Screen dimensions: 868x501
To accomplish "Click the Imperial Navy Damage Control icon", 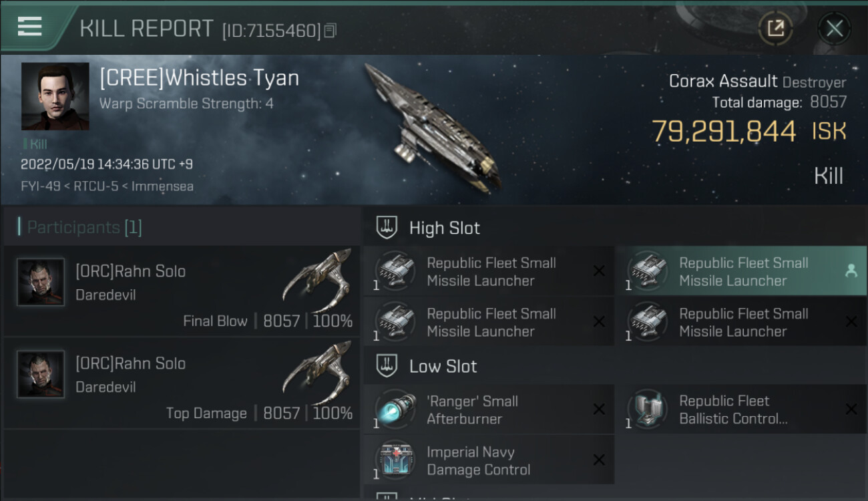I will tap(395, 460).
